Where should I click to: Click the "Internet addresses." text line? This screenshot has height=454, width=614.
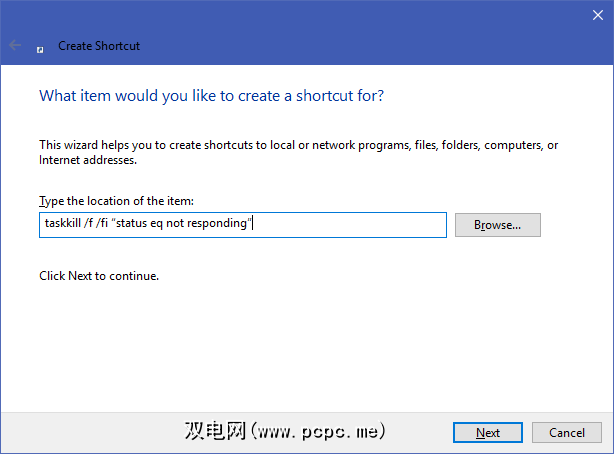(x=87, y=160)
